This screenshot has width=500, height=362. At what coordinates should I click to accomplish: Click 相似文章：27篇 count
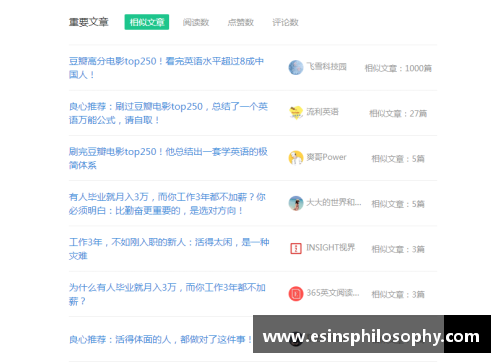pyautogui.click(x=398, y=114)
